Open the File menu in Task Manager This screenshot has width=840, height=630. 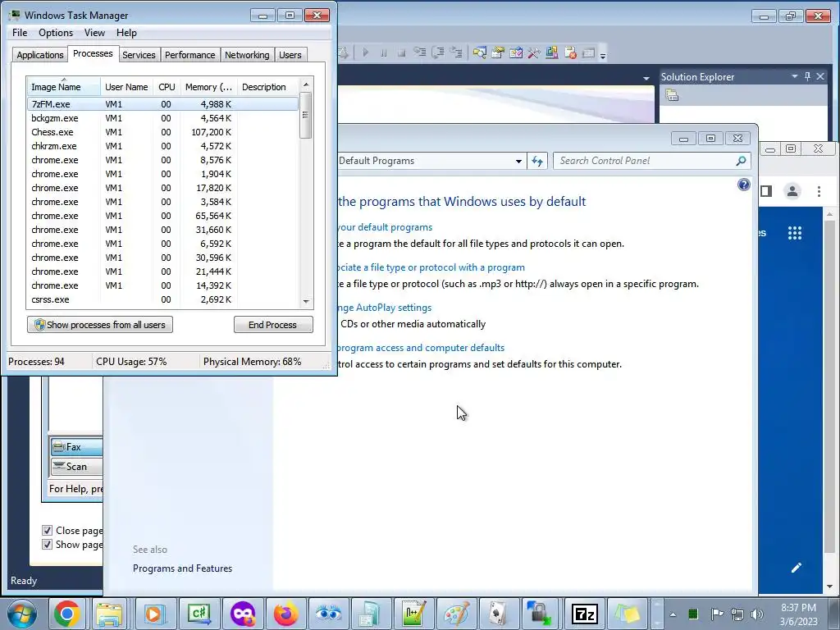(x=20, y=33)
